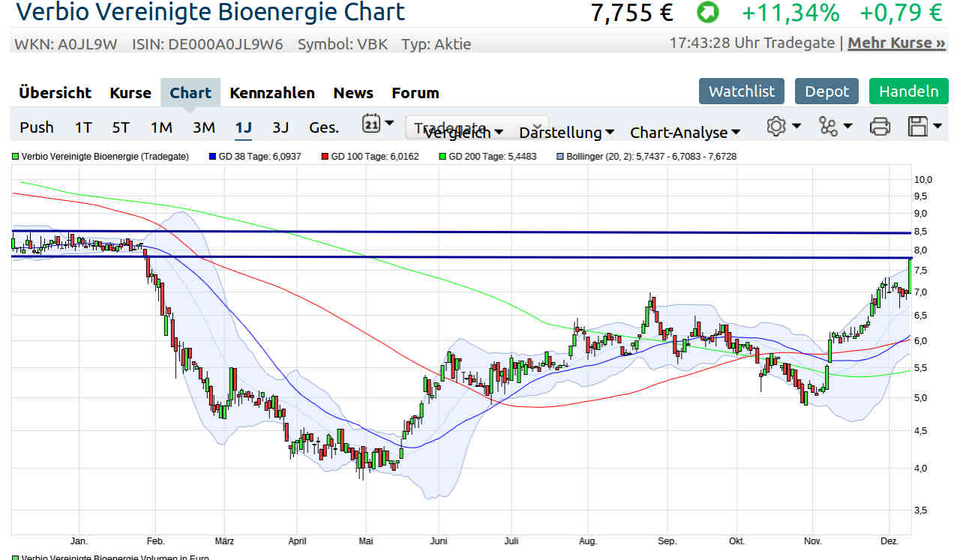Screen dimensions: 960x560
Task: Enable Push live chart updates
Action: (x=37, y=127)
